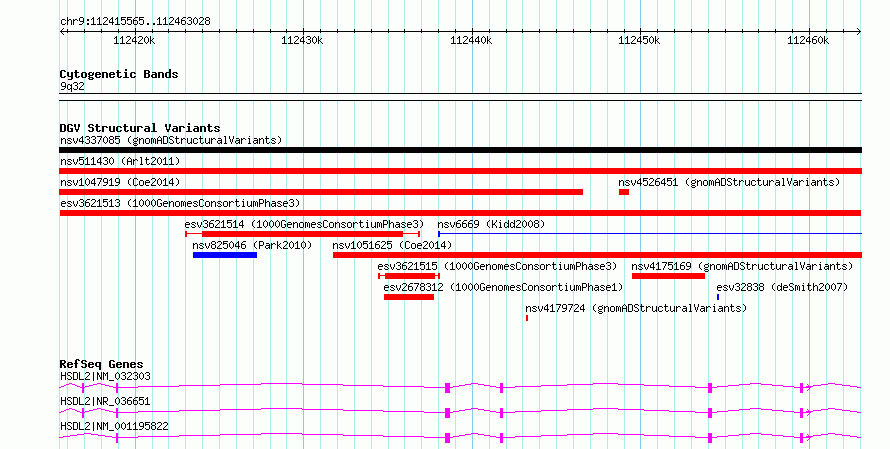Image resolution: width=890 pixels, height=449 pixels.
Task: Select the esv2678312 Phase1 red bar
Action: (x=409, y=297)
